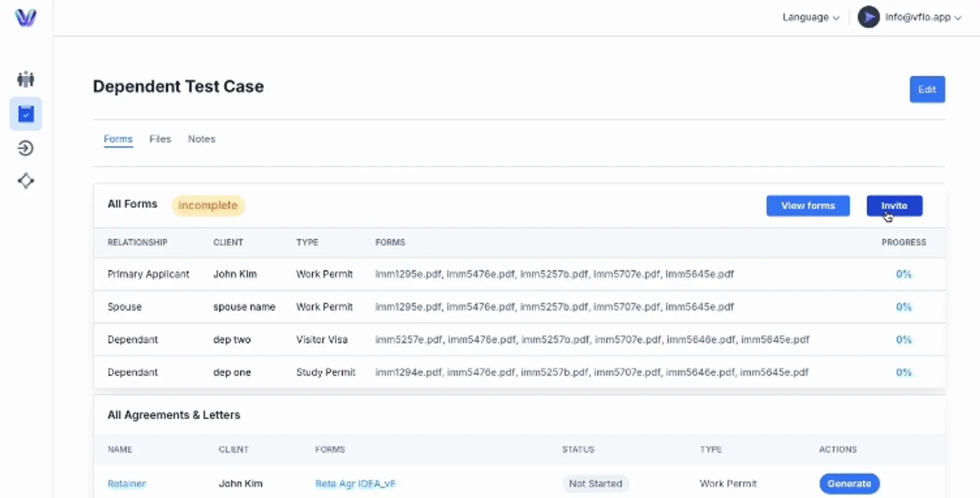Click the sign-in arrow circle sidebar icon

point(26,148)
